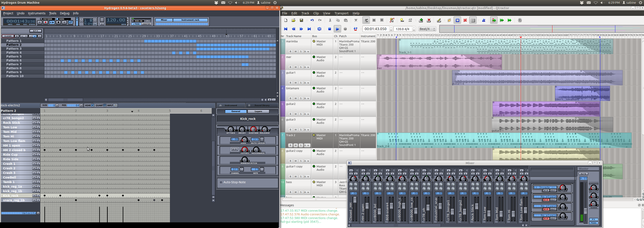Open the Instruments menu in Hydrogen

click(x=36, y=13)
